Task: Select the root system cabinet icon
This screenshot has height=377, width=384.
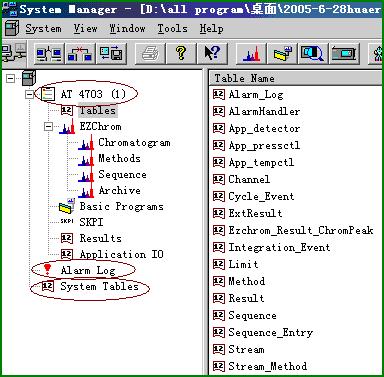Action: (x=29, y=79)
